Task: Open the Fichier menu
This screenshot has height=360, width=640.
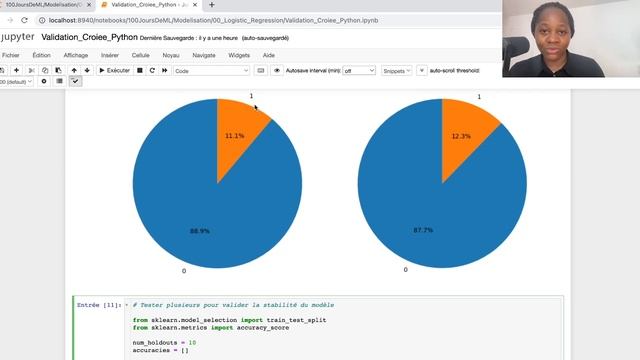Action: click(x=11, y=55)
